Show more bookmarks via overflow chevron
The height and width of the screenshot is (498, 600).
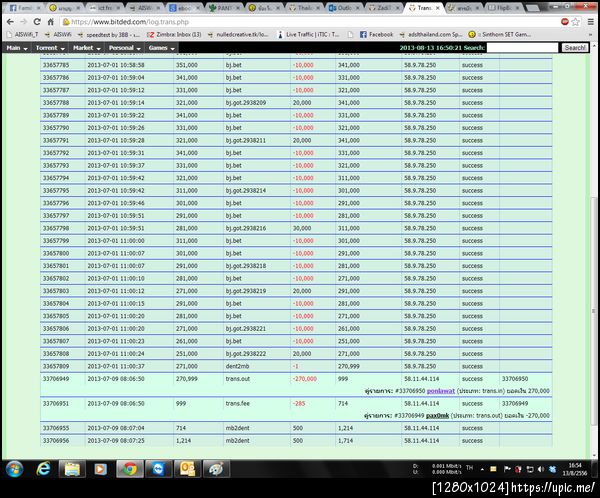point(590,34)
